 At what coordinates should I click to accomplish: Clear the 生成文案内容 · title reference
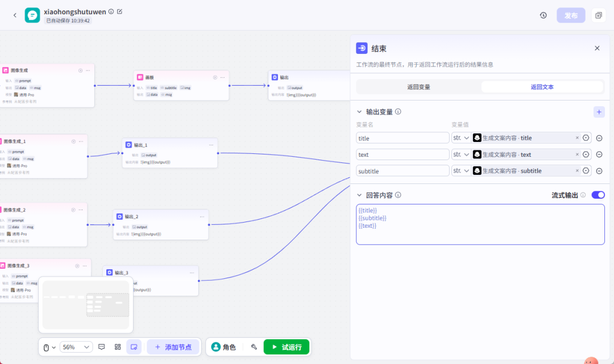pos(577,138)
